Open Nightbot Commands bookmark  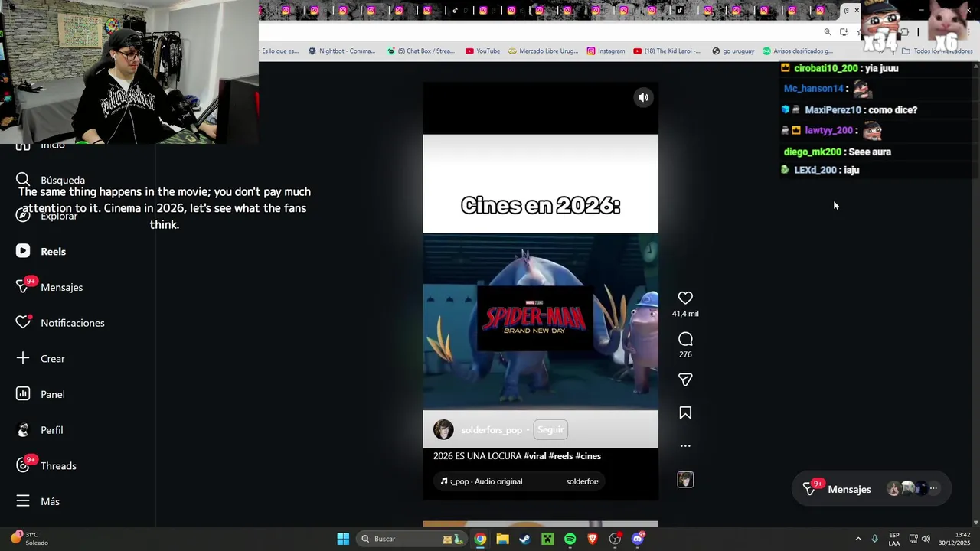pyautogui.click(x=341, y=51)
